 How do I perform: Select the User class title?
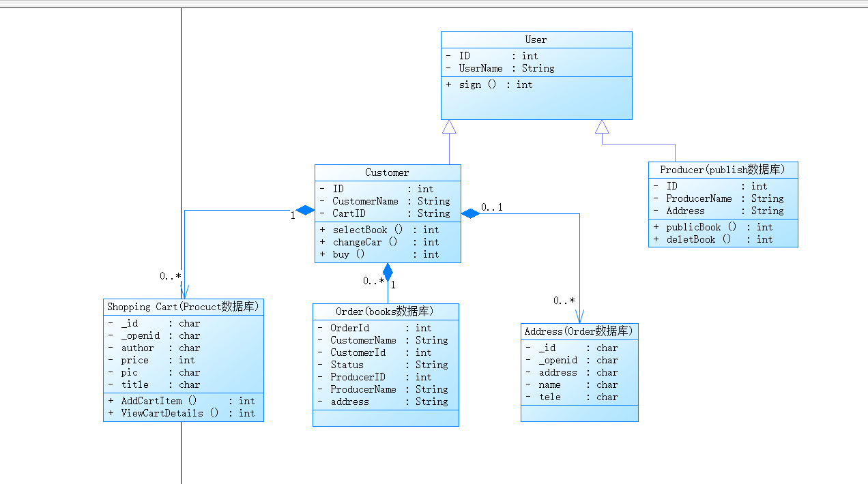pos(536,40)
